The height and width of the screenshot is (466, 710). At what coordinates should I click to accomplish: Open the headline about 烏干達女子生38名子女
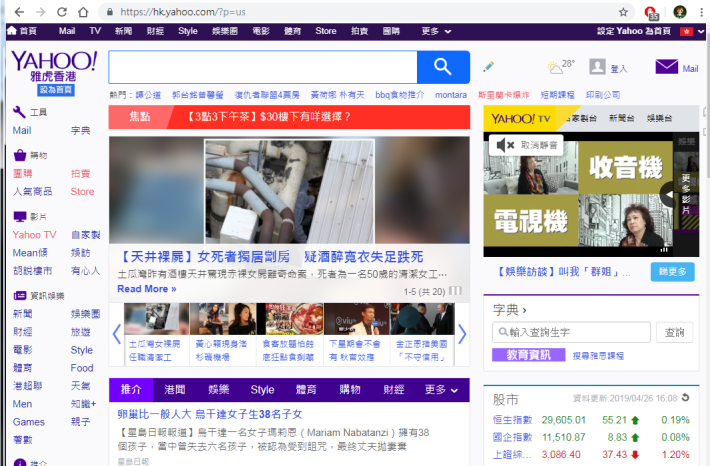pyautogui.click(x=210, y=414)
